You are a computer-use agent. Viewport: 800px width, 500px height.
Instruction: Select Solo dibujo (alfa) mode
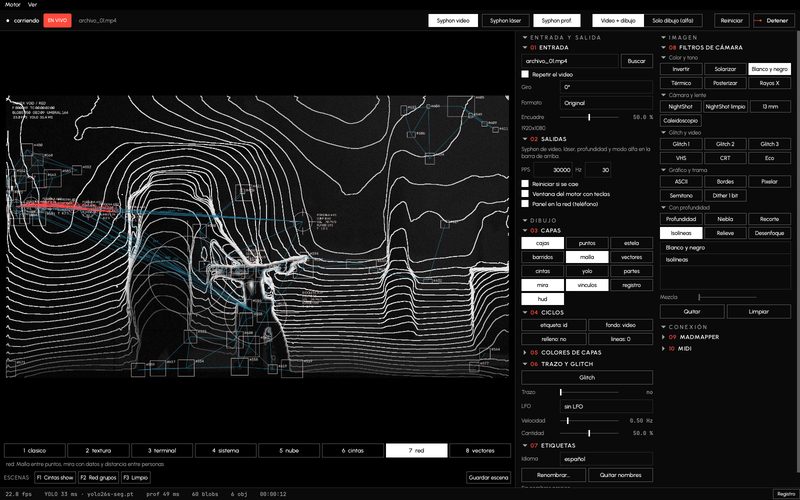(x=673, y=20)
